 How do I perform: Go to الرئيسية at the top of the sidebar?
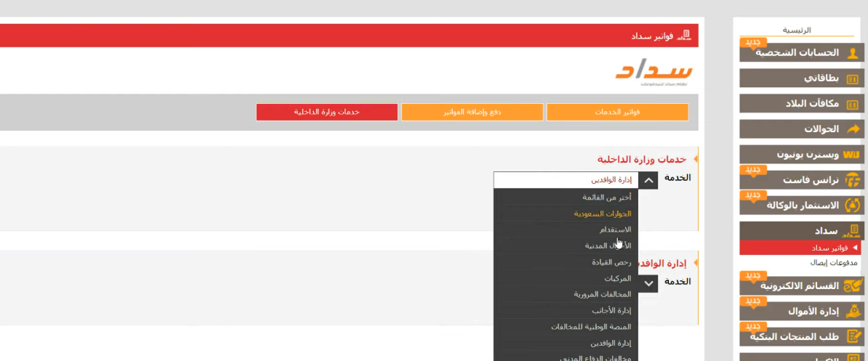click(797, 31)
